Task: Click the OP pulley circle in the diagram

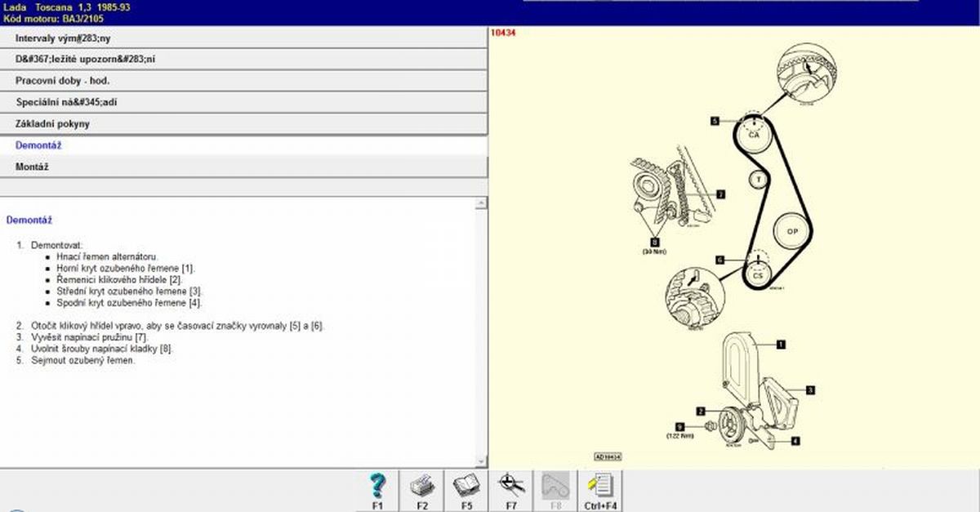Action: [x=791, y=232]
